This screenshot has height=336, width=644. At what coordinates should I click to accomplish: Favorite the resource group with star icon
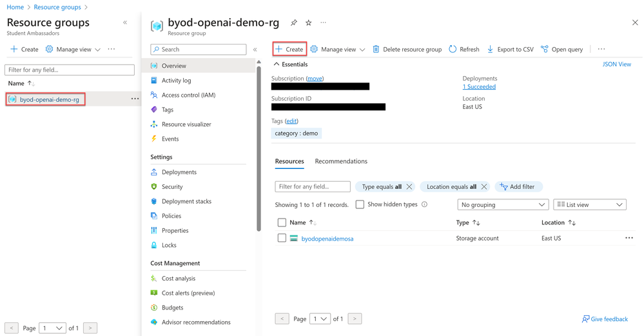coord(308,23)
